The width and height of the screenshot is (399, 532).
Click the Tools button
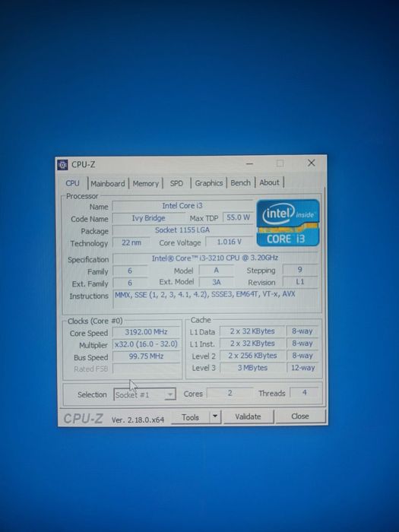click(x=190, y=417)
